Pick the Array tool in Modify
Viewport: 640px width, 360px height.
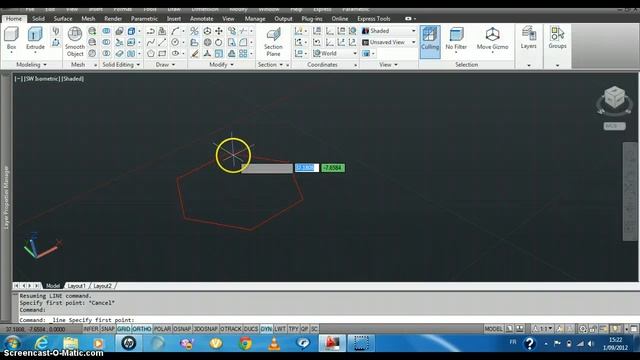pos(243,53)
